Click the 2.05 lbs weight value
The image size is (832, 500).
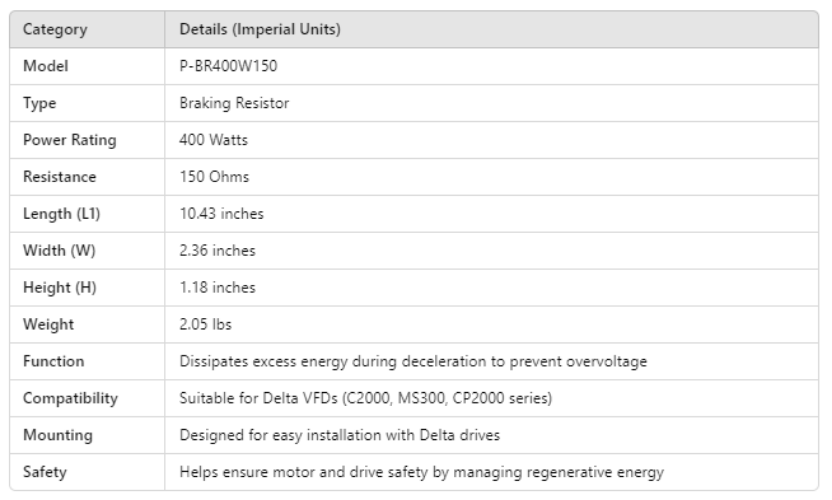(206, 325)
